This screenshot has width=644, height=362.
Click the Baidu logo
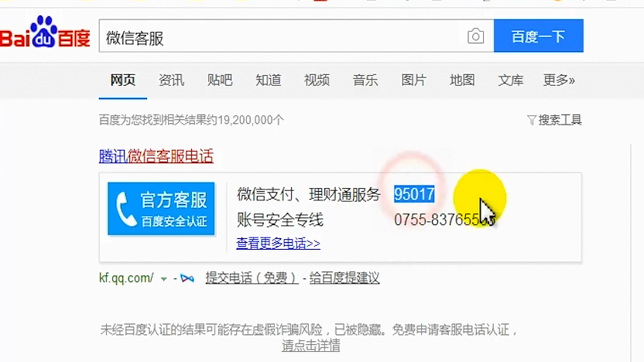click(45, 32)
